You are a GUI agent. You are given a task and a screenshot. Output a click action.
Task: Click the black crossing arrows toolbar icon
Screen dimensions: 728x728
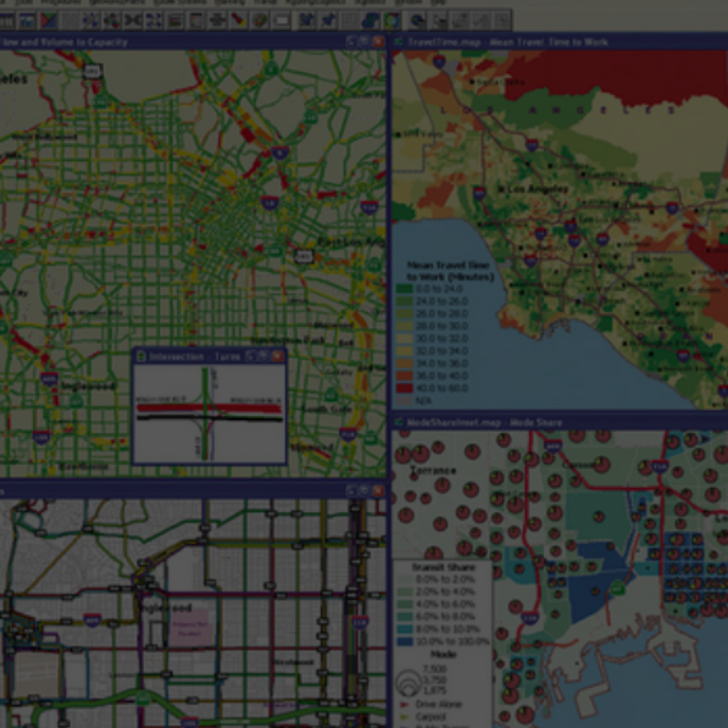[x=132, y=21]
